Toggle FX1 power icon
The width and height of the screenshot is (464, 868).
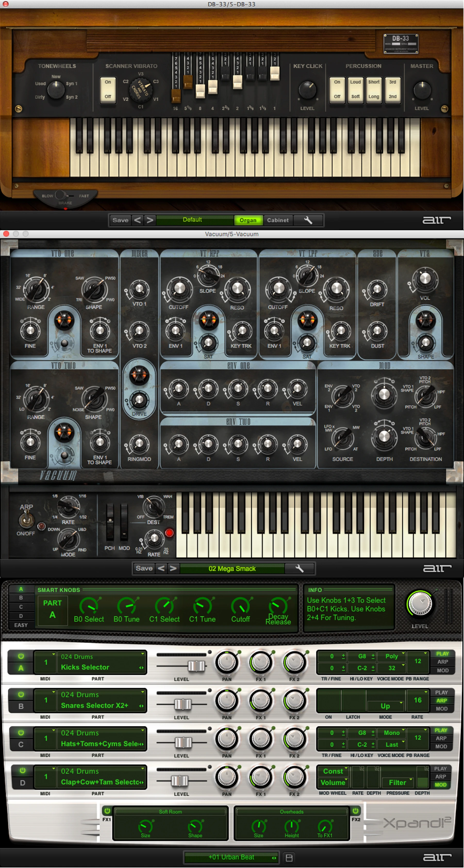pos(107,811)
